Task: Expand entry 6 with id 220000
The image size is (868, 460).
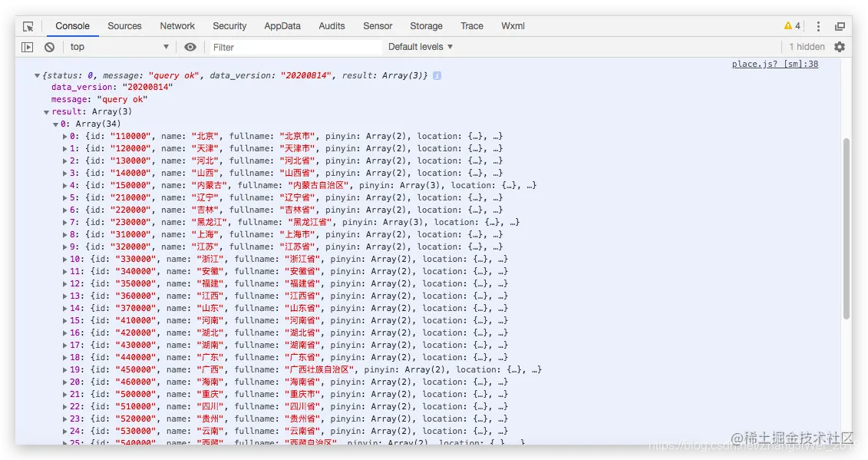Action: pyautogui.click(x=64, y=210)
